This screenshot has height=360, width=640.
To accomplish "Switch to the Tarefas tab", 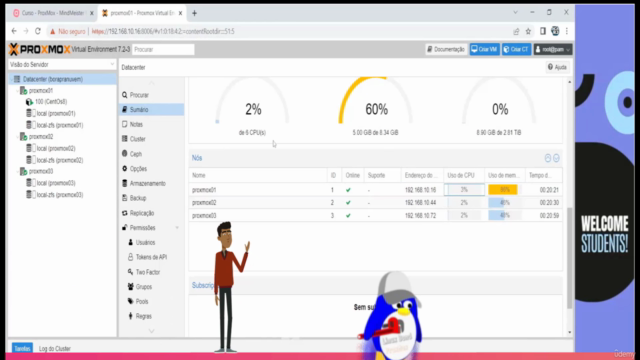I will pyautogui.click(x=22, y=349).
